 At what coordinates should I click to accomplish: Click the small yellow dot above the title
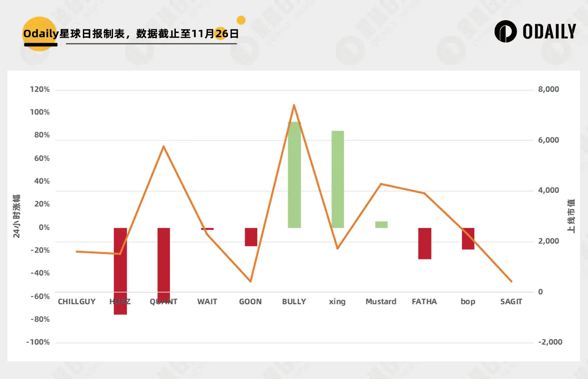[241, 20]
